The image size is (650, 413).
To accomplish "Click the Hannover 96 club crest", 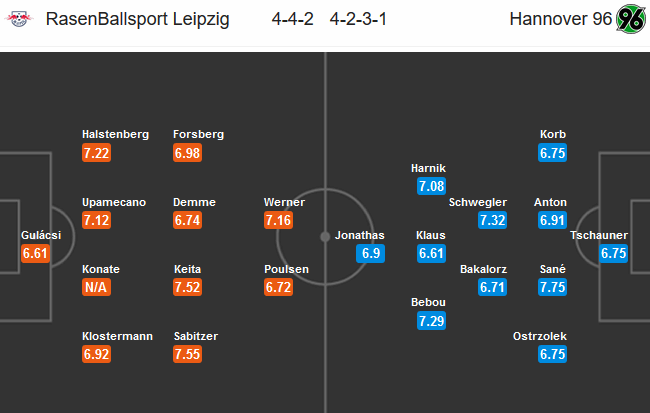I will pos(631,19).
